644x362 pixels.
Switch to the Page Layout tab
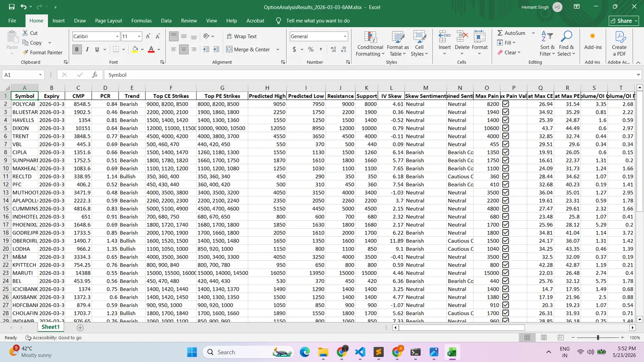pyautogui.click(x=109, y=21)
